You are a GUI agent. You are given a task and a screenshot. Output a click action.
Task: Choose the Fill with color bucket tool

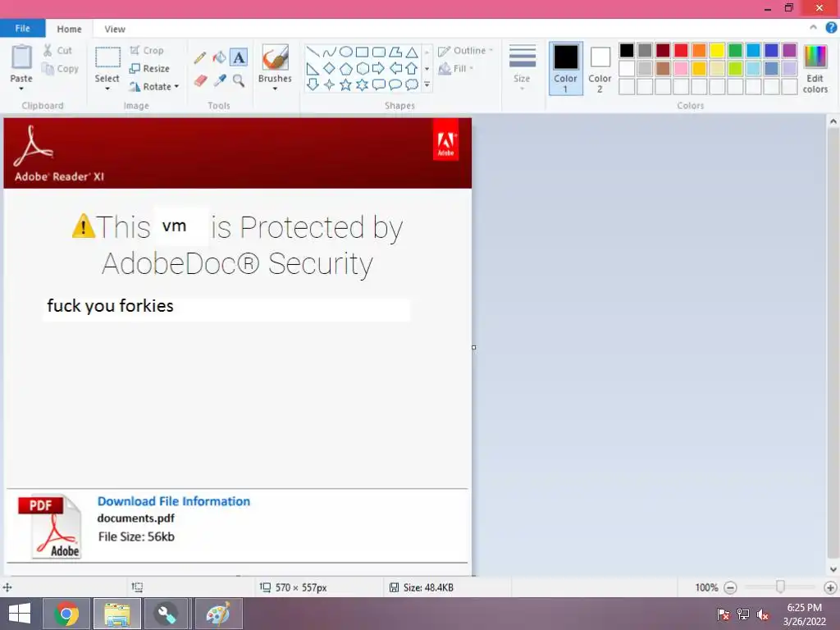pyautogui.click(x=220, y=57)
